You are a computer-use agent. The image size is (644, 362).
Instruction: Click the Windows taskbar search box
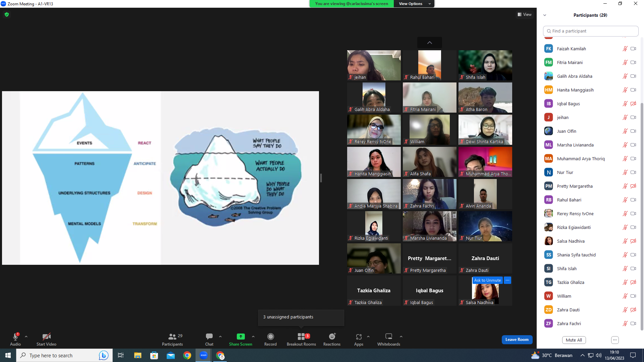(64, 355)
